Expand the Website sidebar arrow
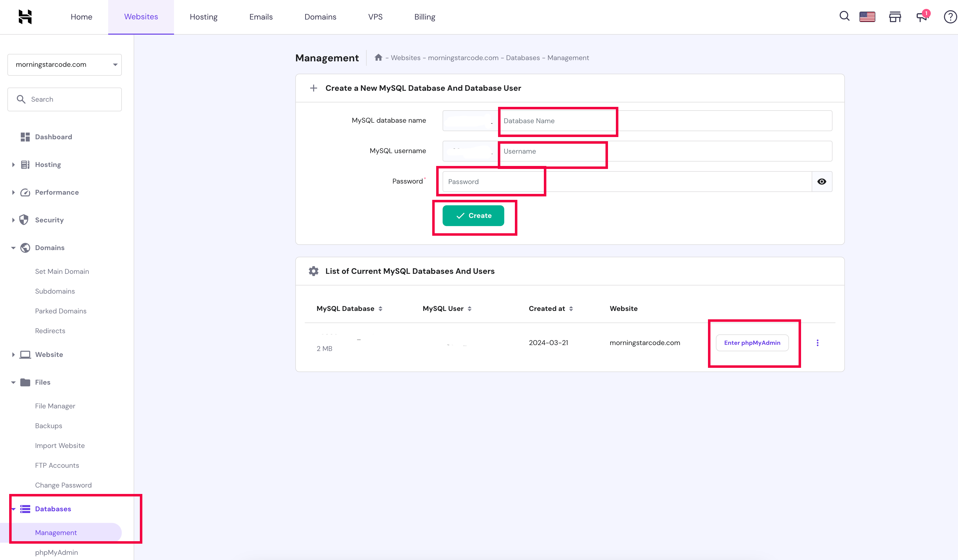 13,354
